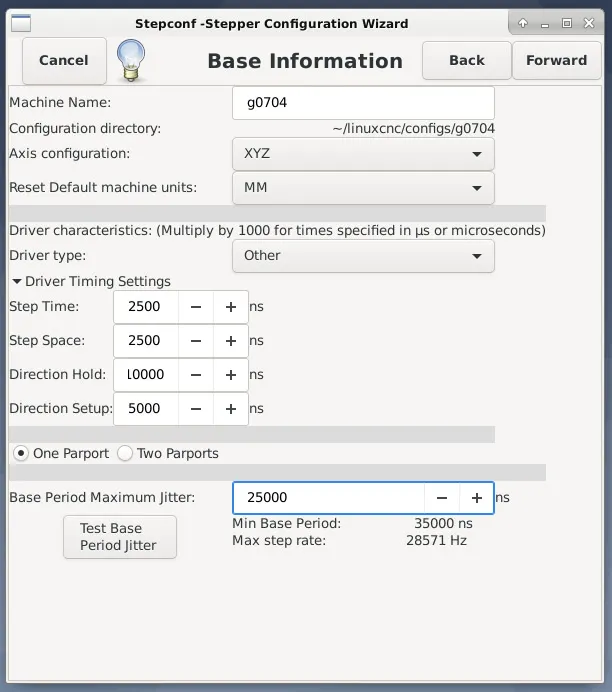Click the Machine Name text field
612x692 pixels.
click(x=363, y=102)
